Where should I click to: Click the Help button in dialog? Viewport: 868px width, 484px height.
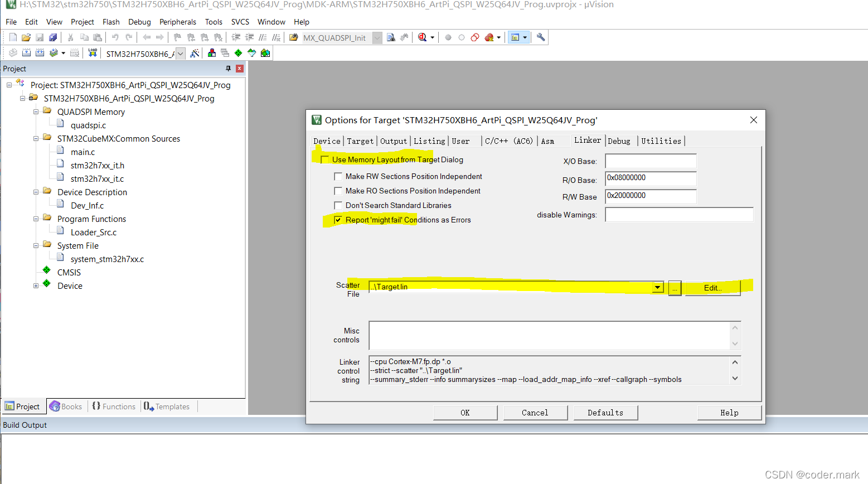(x=729, y=413)
